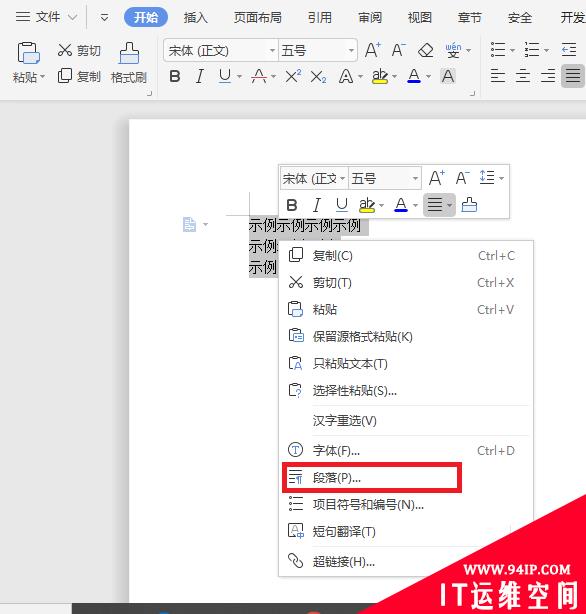Choose Paste Text Only (只粘贴文本) menu item
The width and height of the screenshot is (586, 614).
pyautogui.click(x=406, y=364)
